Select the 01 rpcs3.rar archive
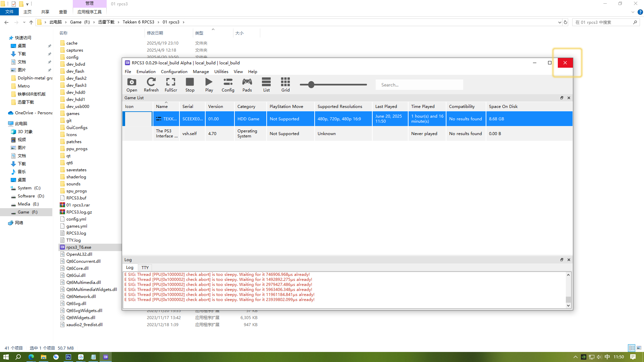 (x=78, y=205)
